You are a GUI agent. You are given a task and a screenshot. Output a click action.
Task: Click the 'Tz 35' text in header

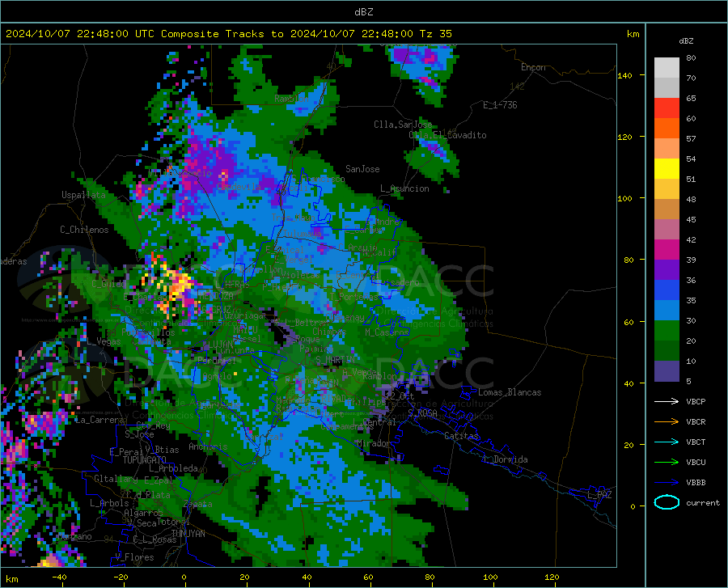click(x=435, y=34)
